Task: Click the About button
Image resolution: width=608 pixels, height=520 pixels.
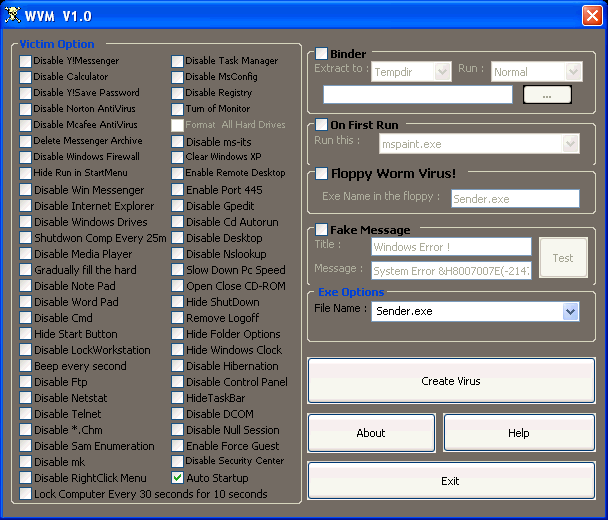Action: point(371,433)
